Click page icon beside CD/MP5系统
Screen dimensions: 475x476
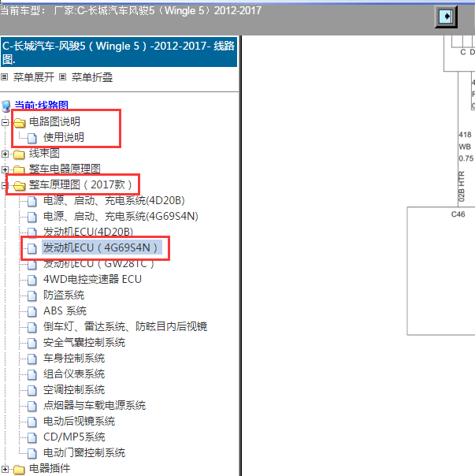click(x=32, y=437)
